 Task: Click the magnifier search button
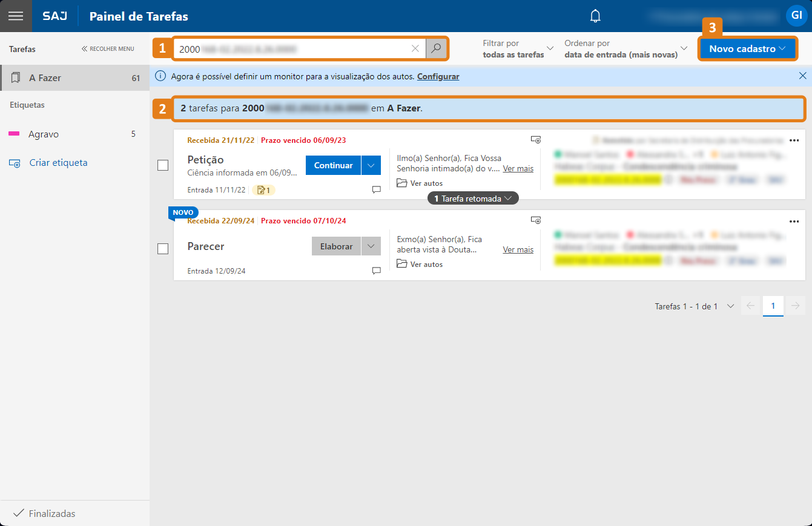click(436, 48)
